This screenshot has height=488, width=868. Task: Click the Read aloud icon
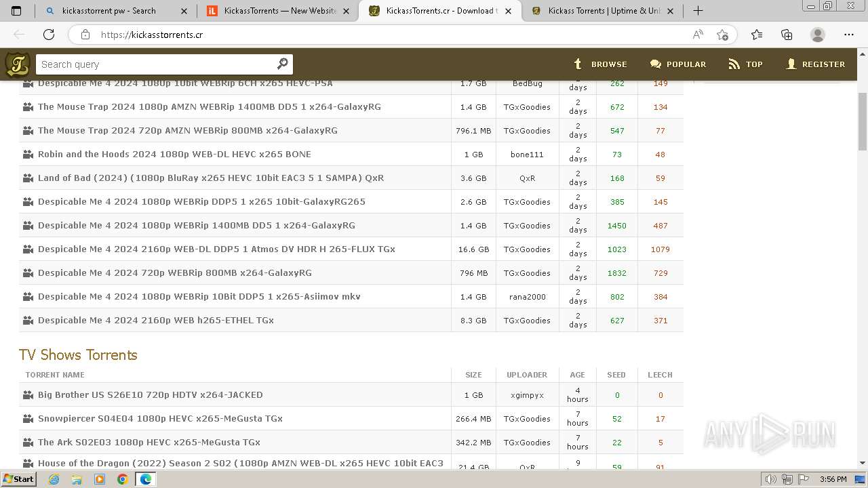[x=698, y=35]
